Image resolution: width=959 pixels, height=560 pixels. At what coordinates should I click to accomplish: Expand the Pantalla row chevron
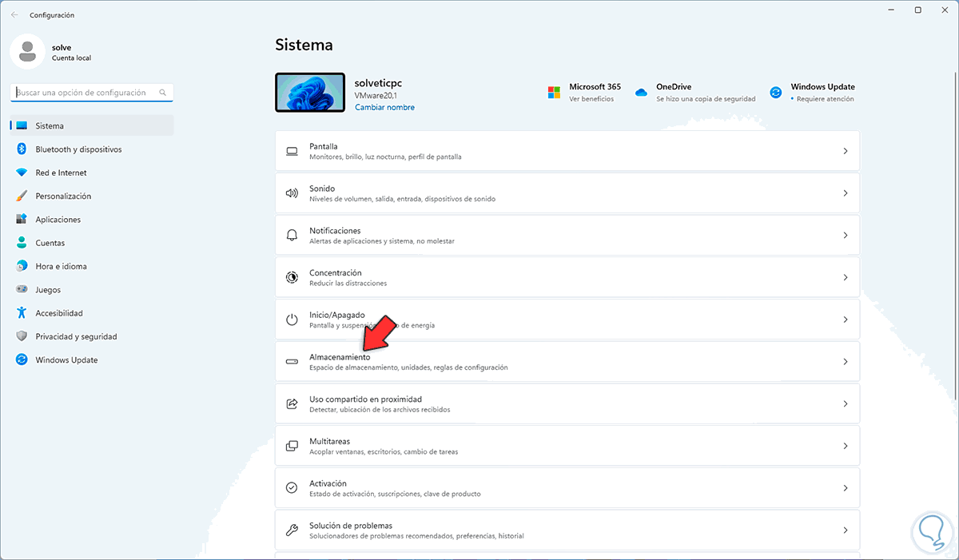[x=846, y=151]
